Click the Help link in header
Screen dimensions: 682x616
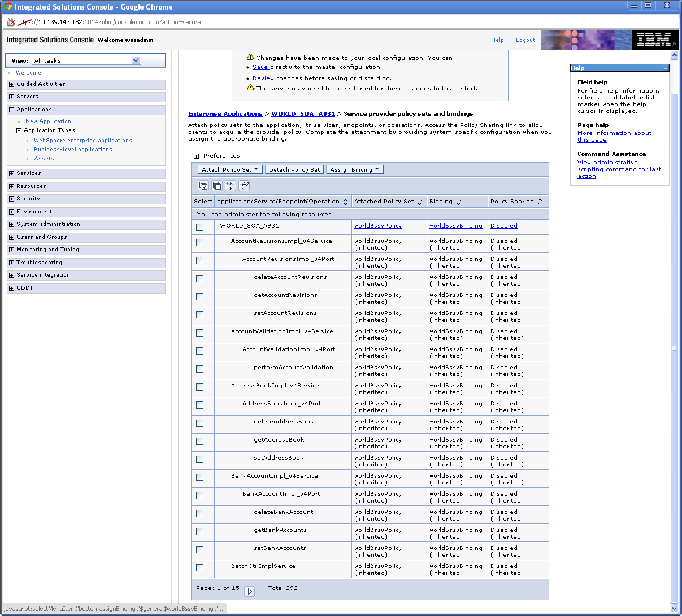pos(497,40)
